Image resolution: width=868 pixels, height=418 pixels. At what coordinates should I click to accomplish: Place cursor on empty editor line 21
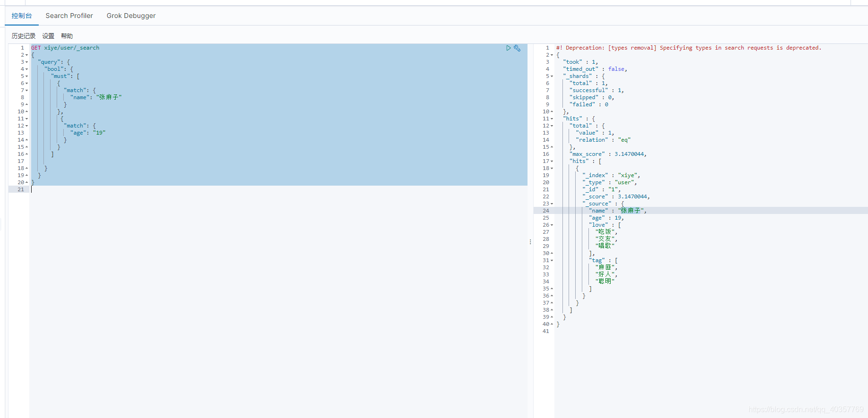[279, 189]
